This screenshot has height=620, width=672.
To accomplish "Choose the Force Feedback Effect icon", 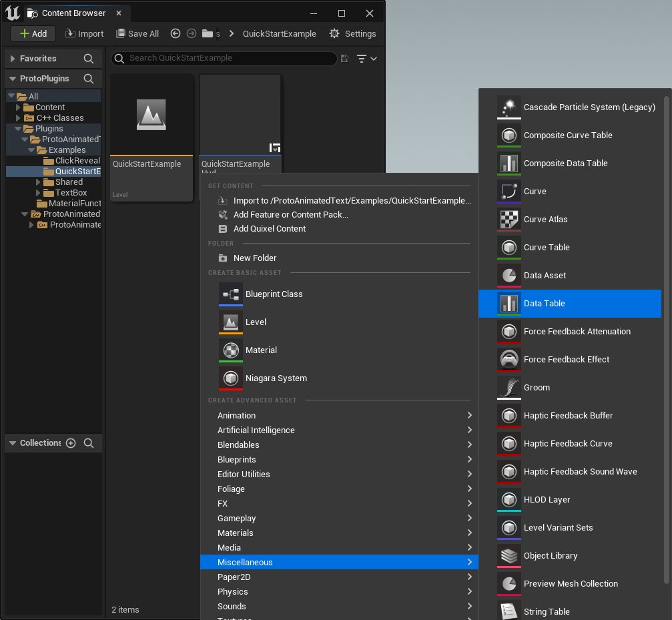I will coord(509,360).
